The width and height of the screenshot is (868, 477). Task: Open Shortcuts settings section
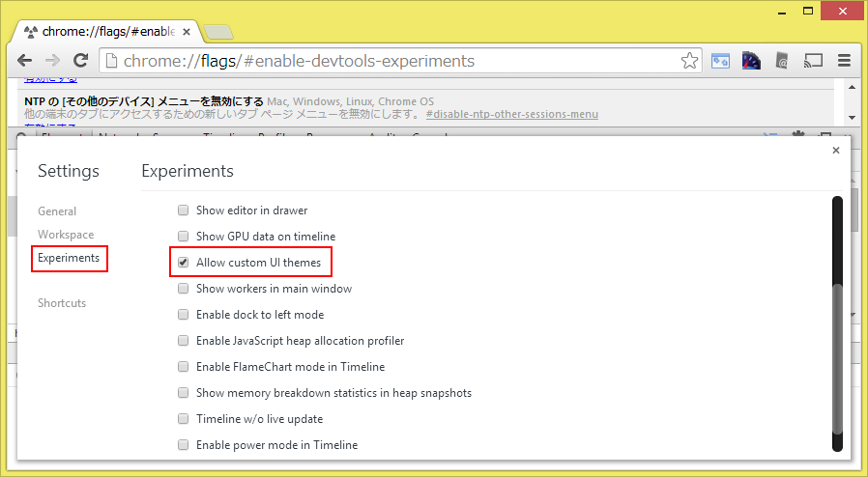(62, 303)
